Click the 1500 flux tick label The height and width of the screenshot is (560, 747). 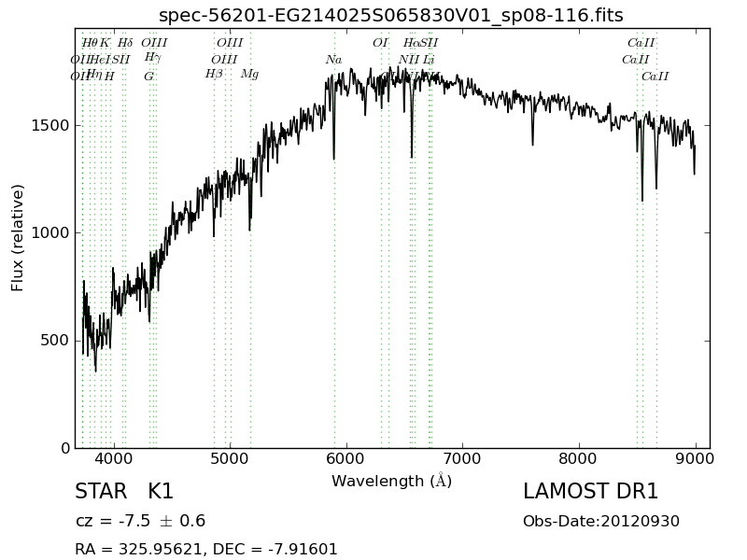point(50,126)
